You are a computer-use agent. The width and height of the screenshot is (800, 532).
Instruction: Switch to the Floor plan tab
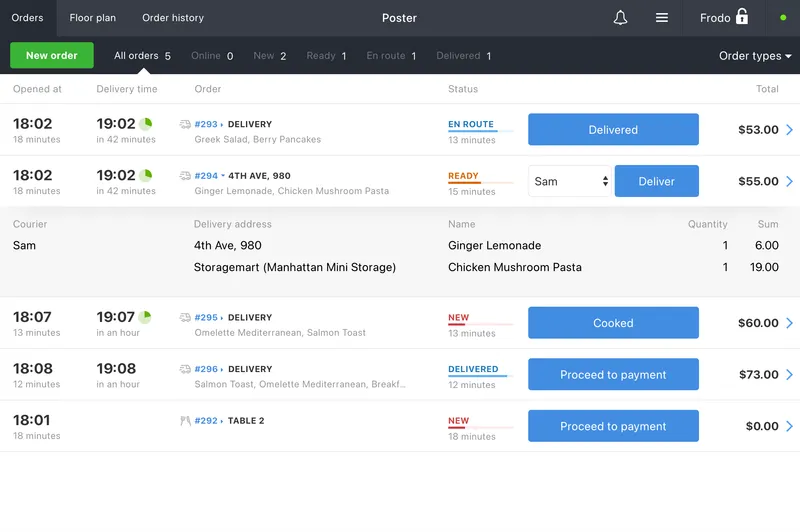pyautogui.click(x=93, y=18)
